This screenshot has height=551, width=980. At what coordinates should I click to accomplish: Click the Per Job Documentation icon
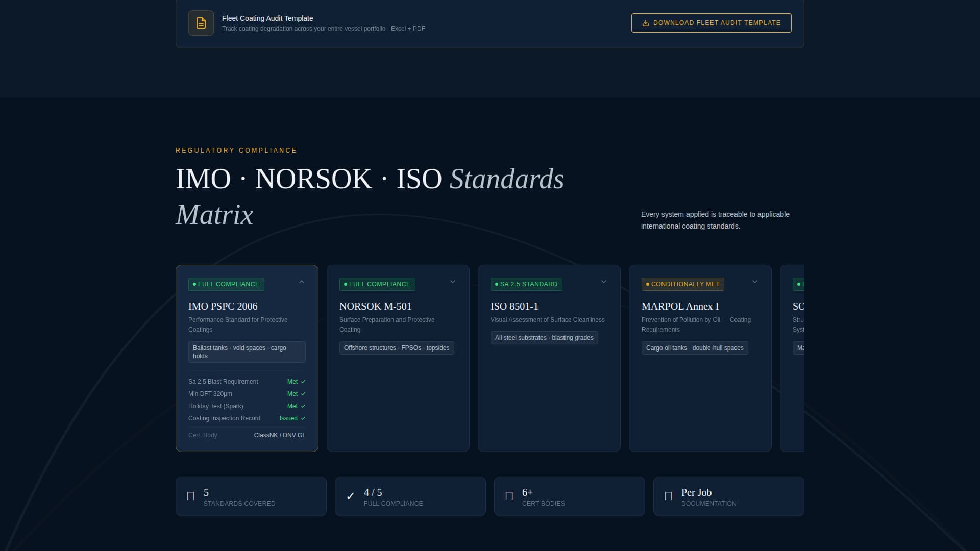668,496
